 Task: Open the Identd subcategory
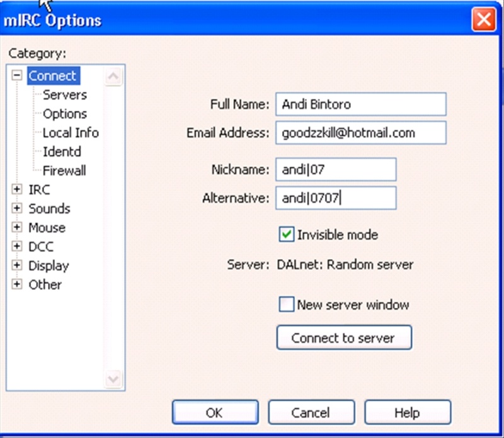62,152
